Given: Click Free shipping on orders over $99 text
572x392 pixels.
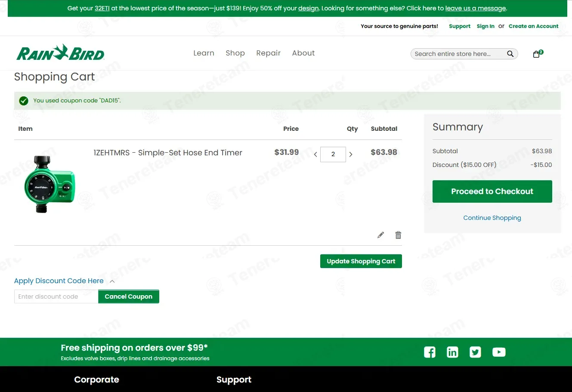Looking at the screenshot, I should tap(134, 348).
